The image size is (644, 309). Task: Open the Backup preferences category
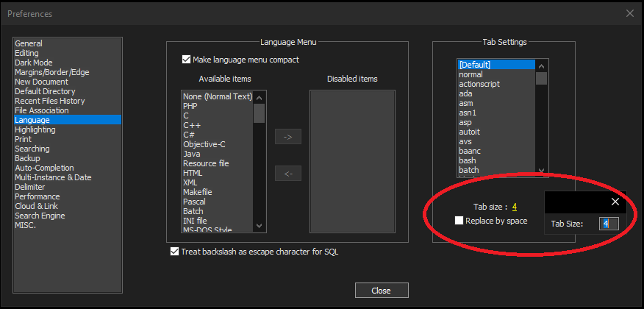click(27, 158)
